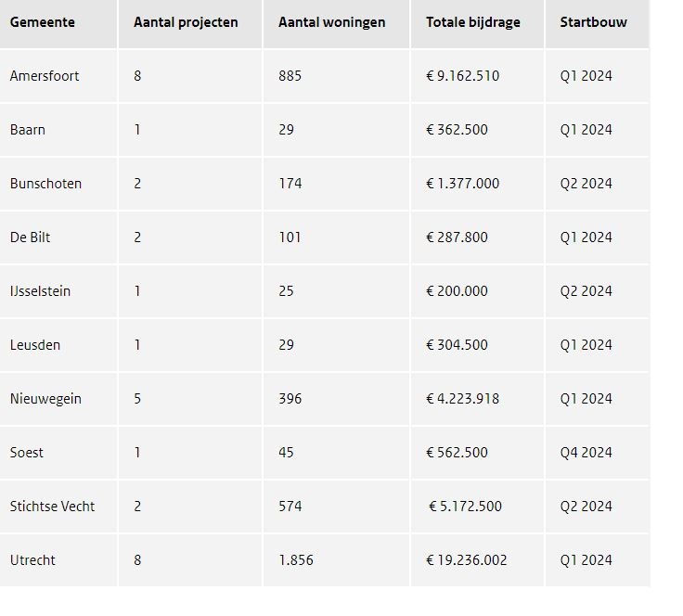This screenshot has height=616, width=683.
Task: Select the Aantal woningen header cell
Action: point(331,22)
